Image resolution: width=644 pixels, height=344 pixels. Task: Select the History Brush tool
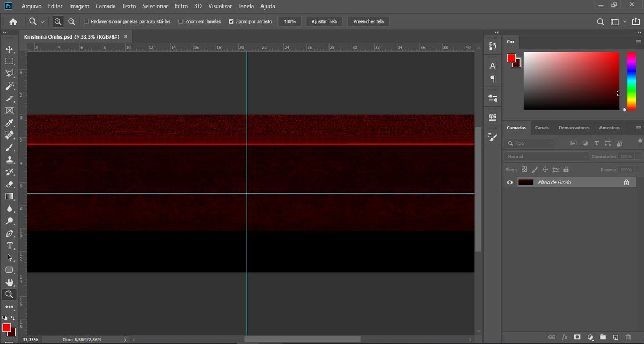coord(9,172)
